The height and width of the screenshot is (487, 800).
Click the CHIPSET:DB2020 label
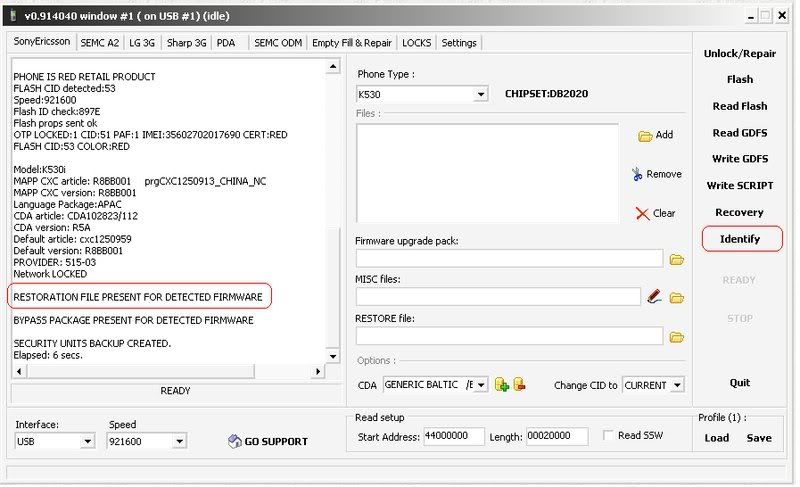546,94
